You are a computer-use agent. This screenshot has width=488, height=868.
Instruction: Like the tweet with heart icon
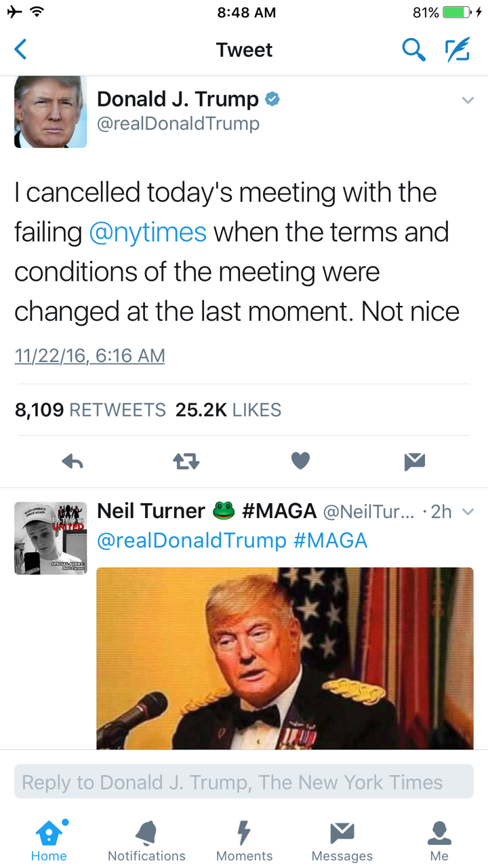[300, 461]
